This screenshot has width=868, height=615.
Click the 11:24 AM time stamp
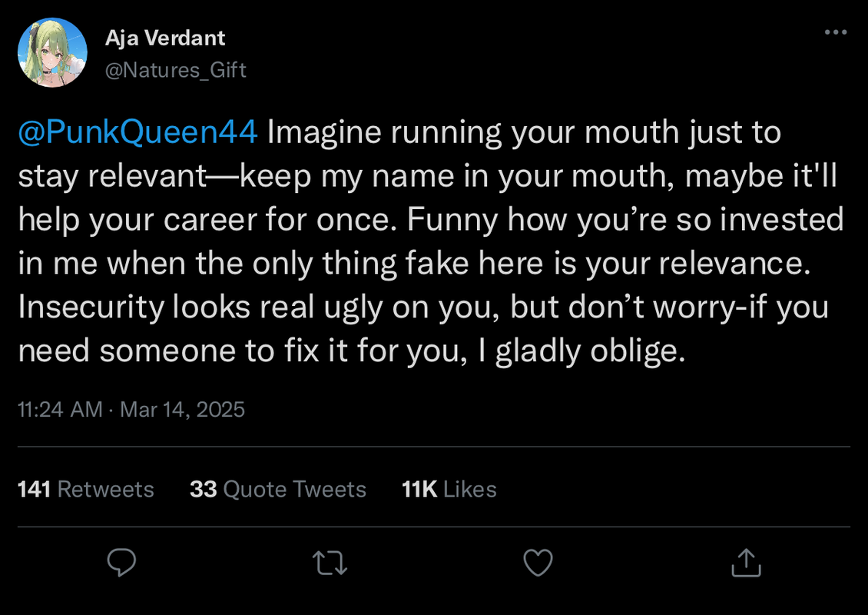pyautogui.click(x=60, y=409)
